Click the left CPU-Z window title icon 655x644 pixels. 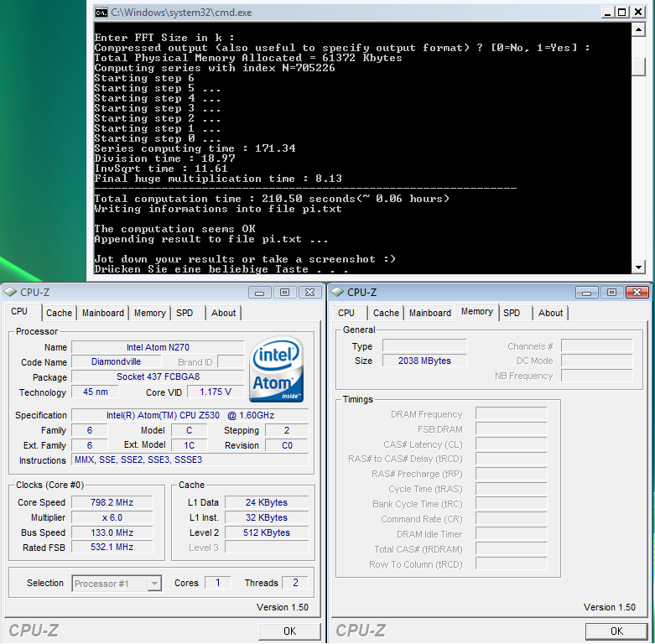[x=10, y=292]
